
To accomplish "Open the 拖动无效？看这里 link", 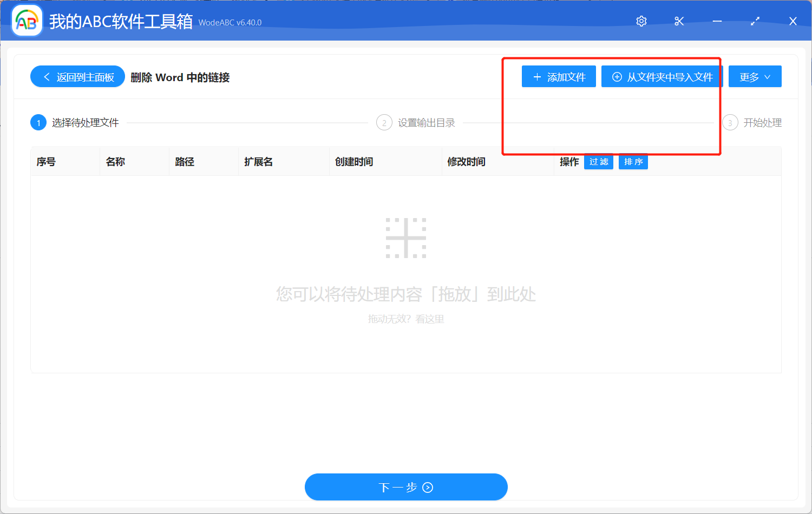I will (406, 319).
